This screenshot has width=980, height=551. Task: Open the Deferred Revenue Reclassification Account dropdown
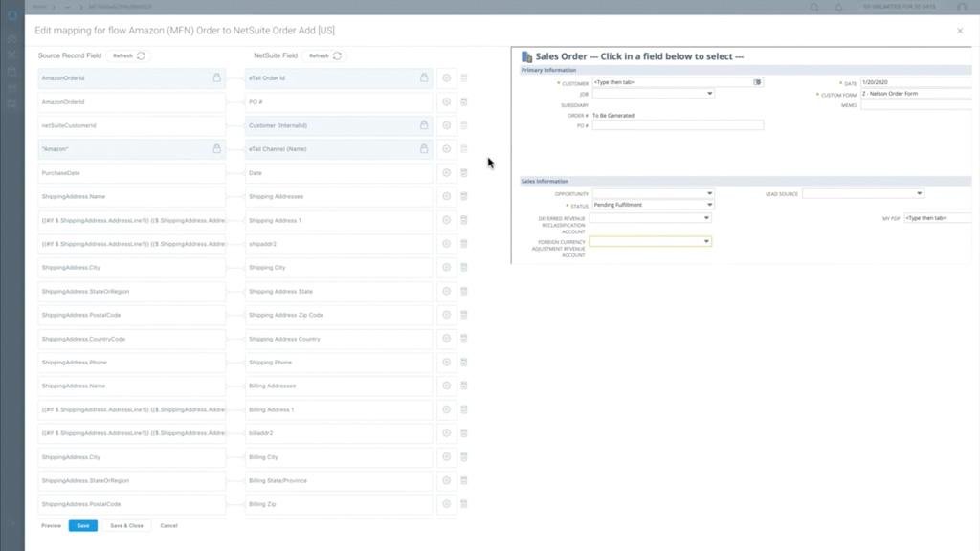tap(706, 218)
